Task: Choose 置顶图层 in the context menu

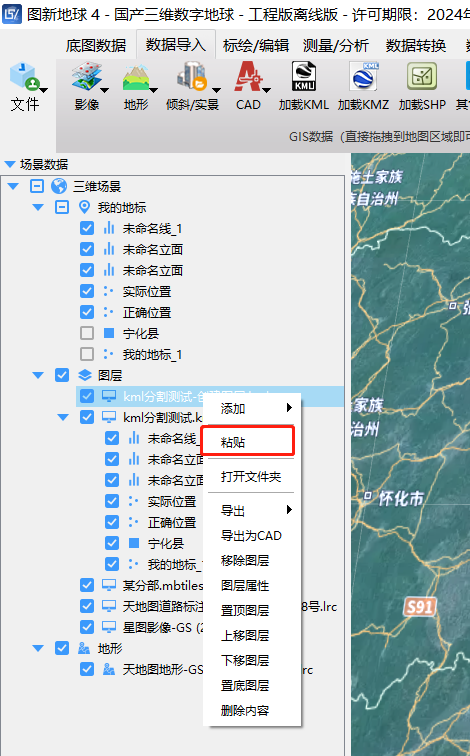Action: point(252,611)
